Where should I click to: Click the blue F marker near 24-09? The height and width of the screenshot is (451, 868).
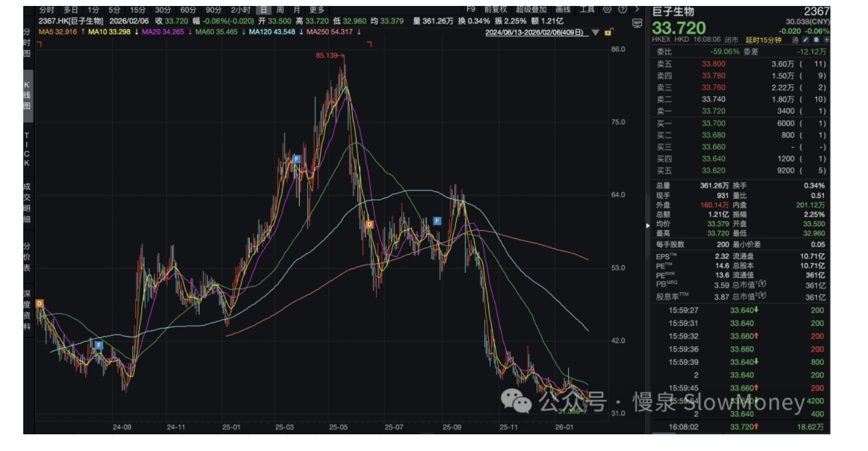[x=99, y=345]
